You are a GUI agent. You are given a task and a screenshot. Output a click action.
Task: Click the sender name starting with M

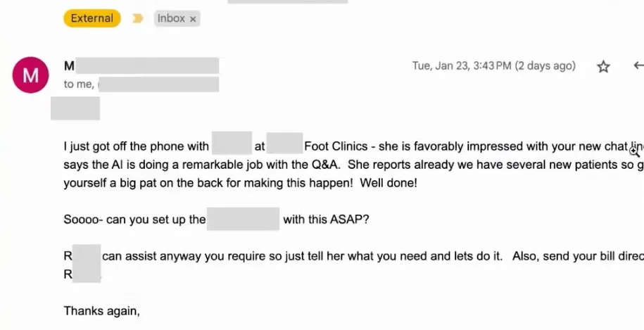coord(70,66)
